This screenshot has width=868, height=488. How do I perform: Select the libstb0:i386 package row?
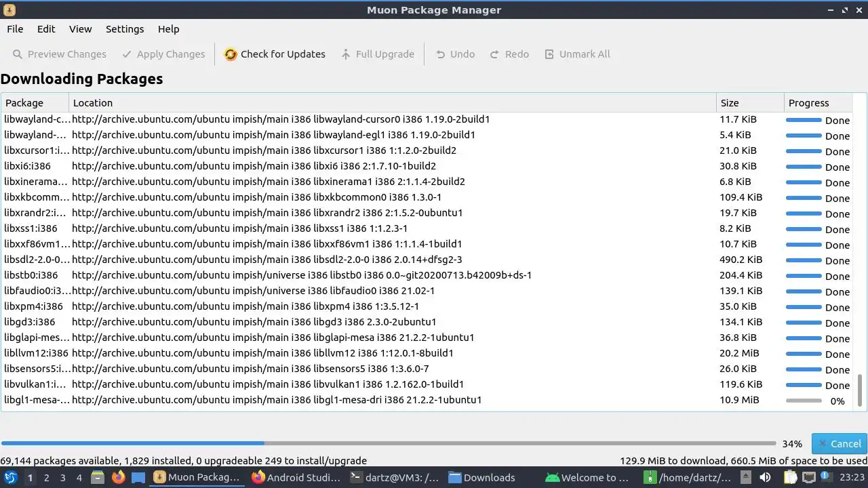(425, 275)
